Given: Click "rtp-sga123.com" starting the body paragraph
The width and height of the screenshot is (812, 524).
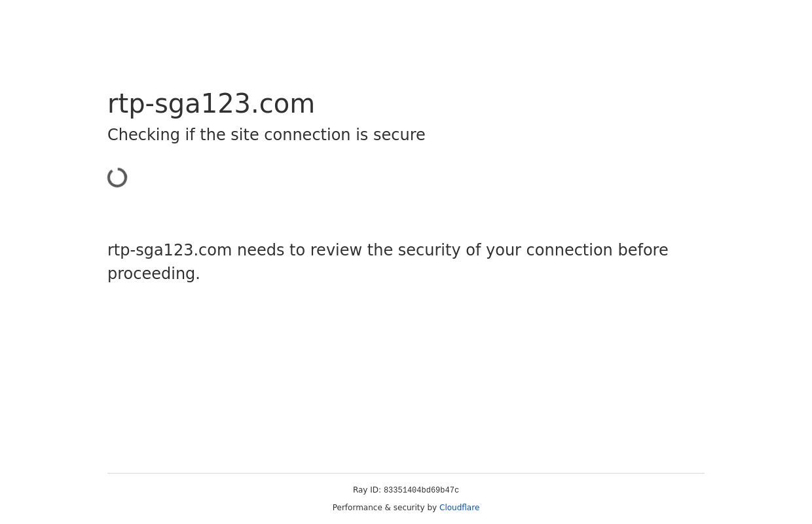Looking at the screenshot, I should tap(170, 250).
